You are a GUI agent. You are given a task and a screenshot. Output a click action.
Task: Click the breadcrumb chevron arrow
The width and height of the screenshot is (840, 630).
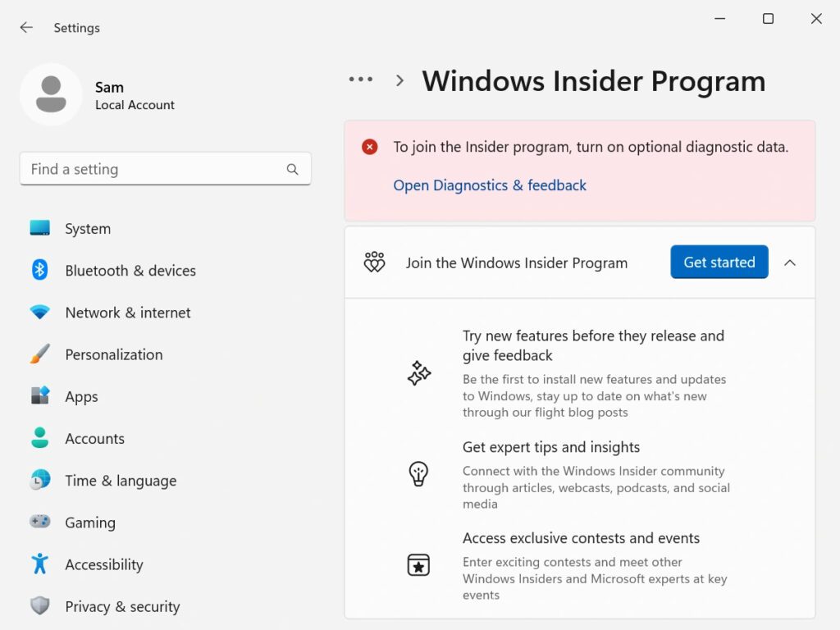(x=399, y=80)
